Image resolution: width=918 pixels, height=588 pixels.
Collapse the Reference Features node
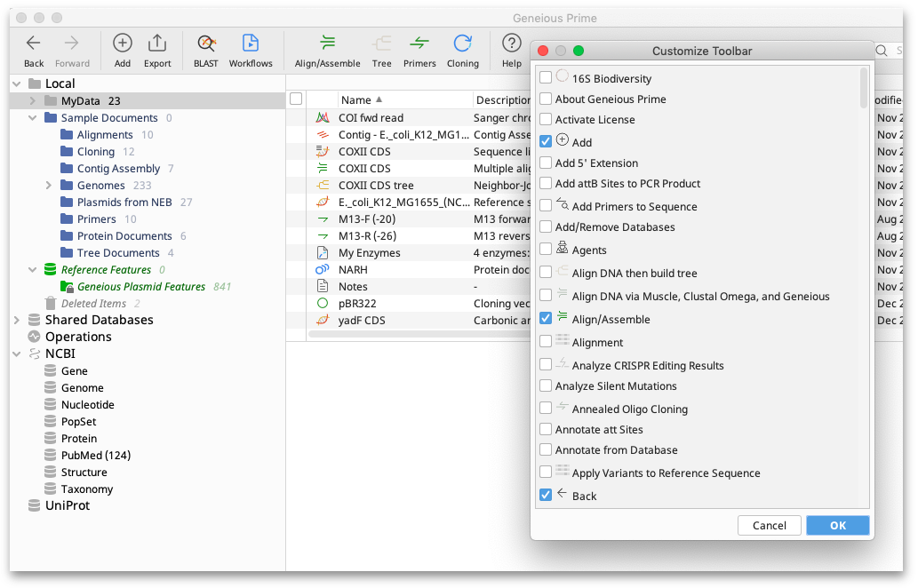33,270
